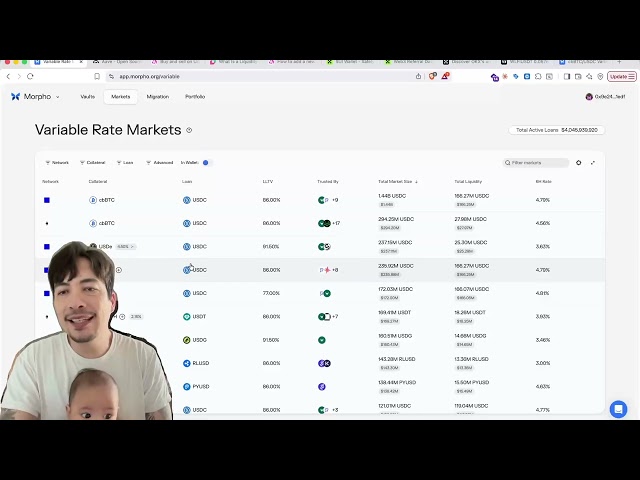The height and width of the screenshot is (480, 640).
Task: Expand the table to fullscreen
Action: tap(593, 162)
